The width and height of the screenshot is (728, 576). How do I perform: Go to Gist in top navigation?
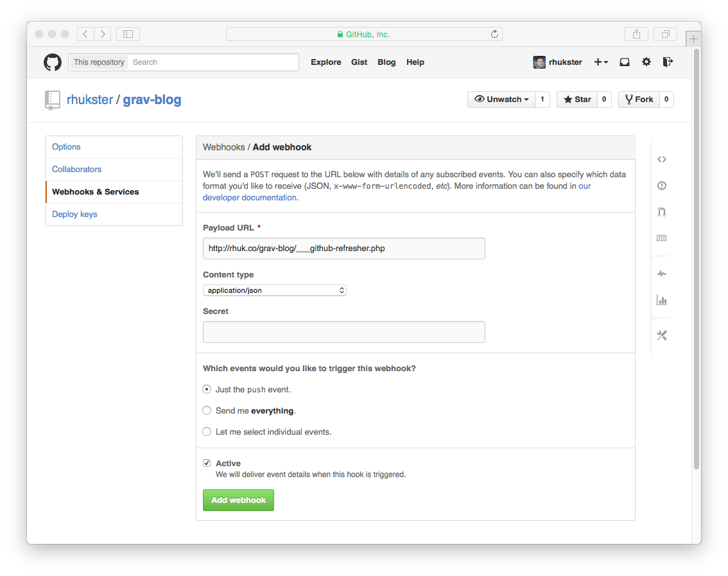tap(360, 62)
